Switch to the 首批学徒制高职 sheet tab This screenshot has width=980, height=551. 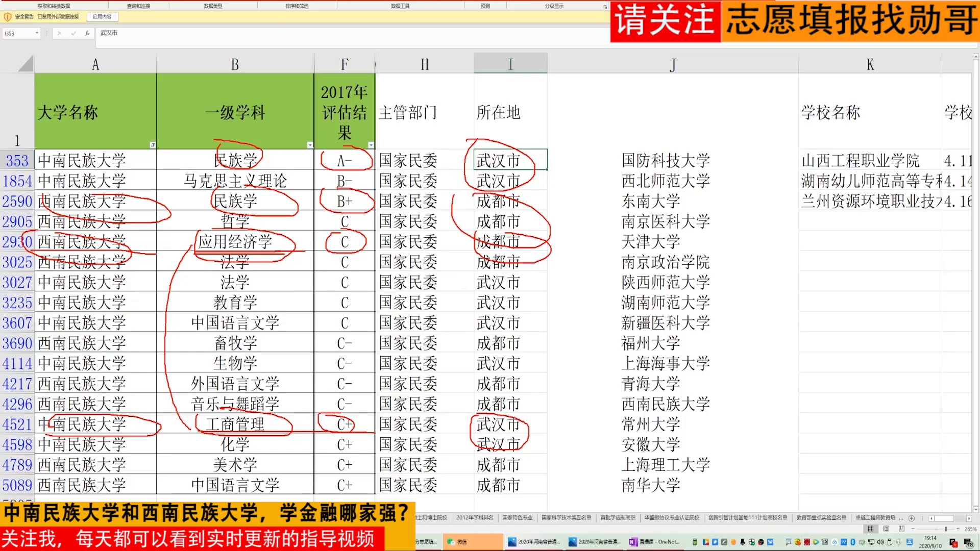pos(618,518)
